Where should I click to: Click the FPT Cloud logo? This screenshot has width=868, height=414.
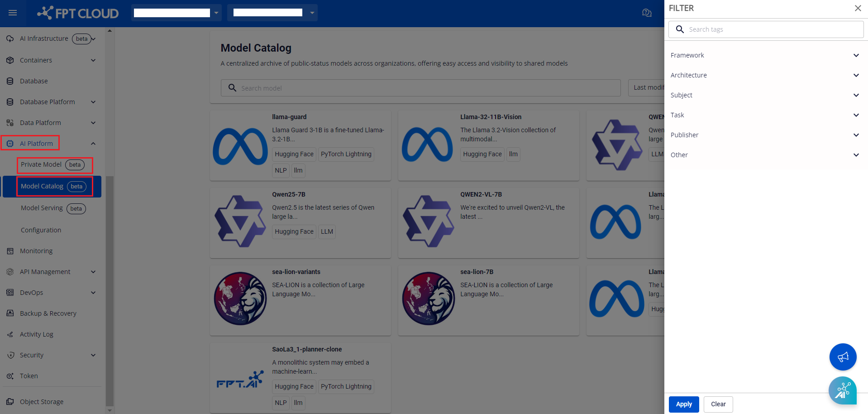point(78,13)
